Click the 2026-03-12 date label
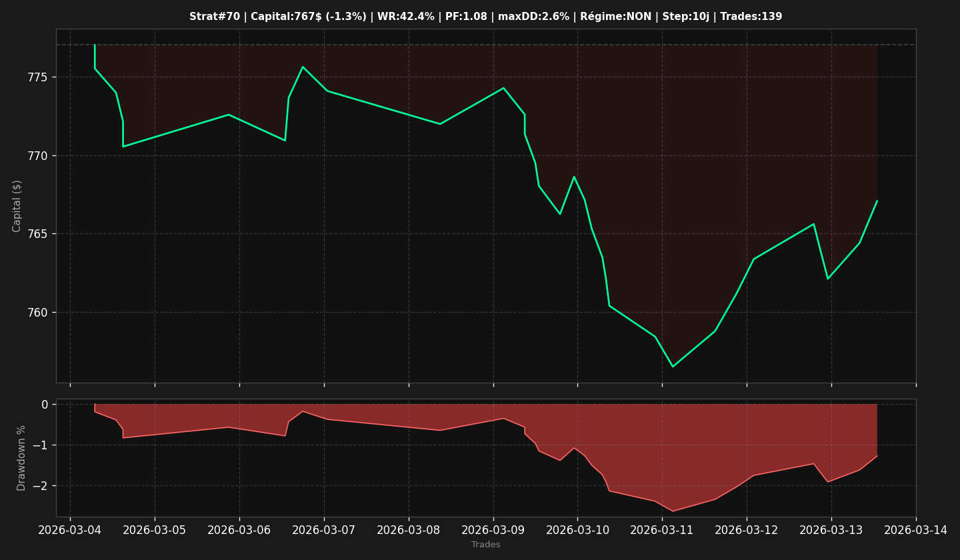This screenshot has height=560, width=960. click(747, 530)
